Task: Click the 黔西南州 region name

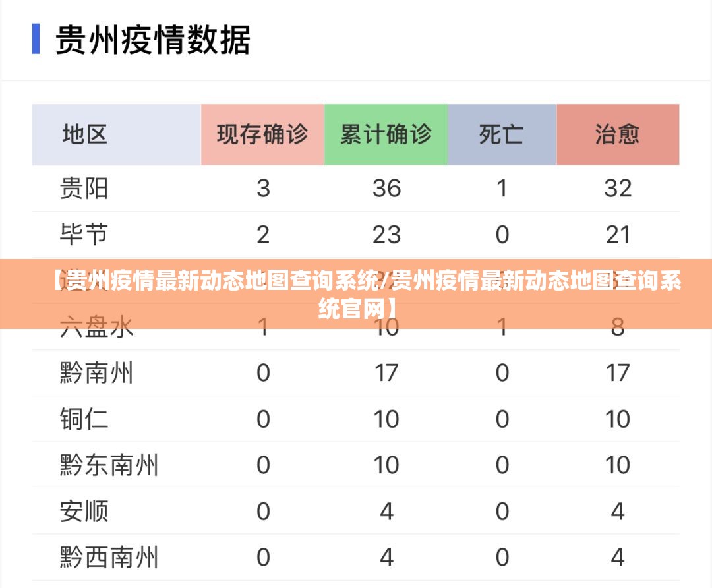Action: click(x=109, y=558)
